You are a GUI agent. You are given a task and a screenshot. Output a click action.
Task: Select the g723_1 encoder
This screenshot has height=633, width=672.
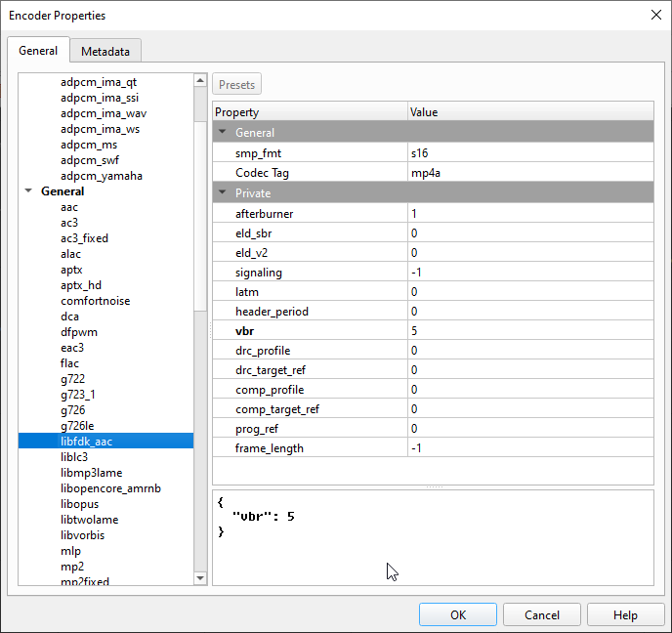coord(78,395)
